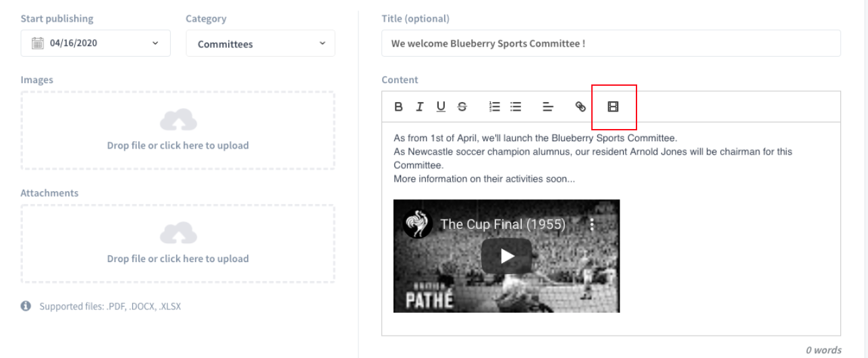This screenshot has width=868, height=358.
Task: Apply Italic formatting in the content toolbar
Action: click(420, 107)
